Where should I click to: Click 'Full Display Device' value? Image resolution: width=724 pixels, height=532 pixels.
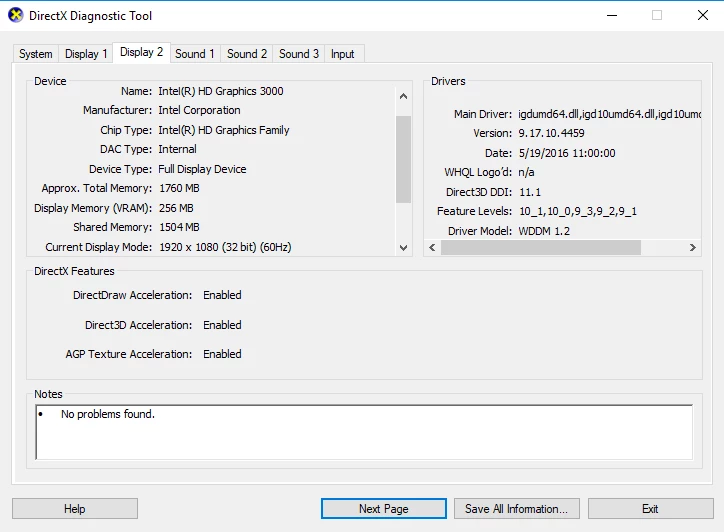tap(202, 169)
